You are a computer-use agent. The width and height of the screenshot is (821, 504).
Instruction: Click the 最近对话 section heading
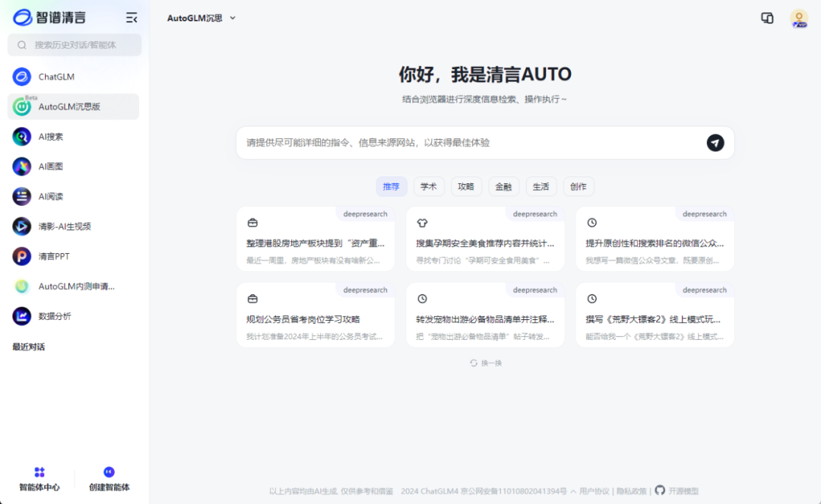(x=29, y=347)
